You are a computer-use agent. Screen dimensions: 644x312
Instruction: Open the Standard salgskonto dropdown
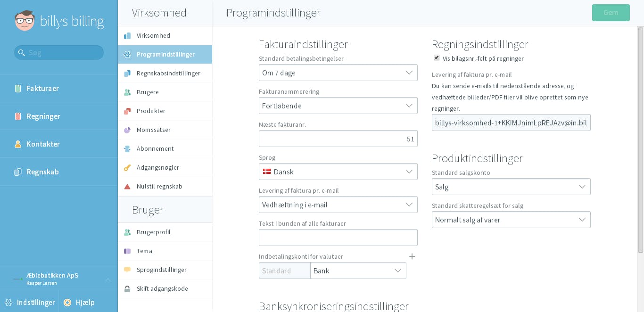coord(511,187)
